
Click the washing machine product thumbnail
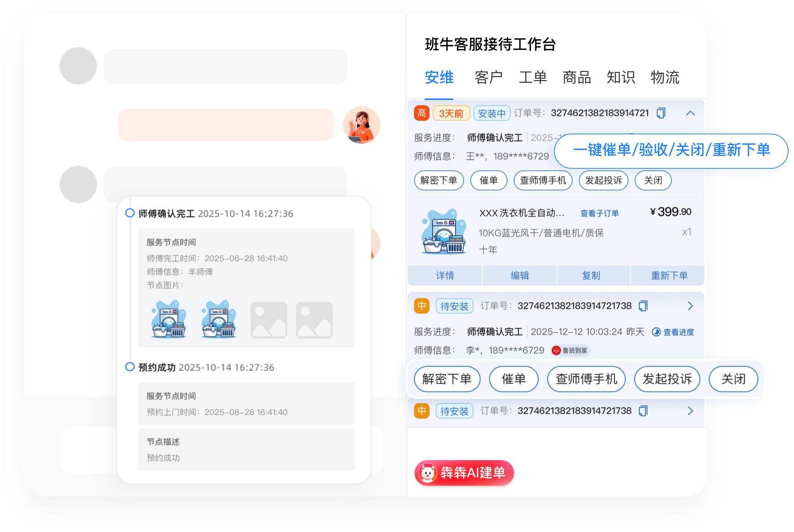pyautogui.click(x=444, y=231)
